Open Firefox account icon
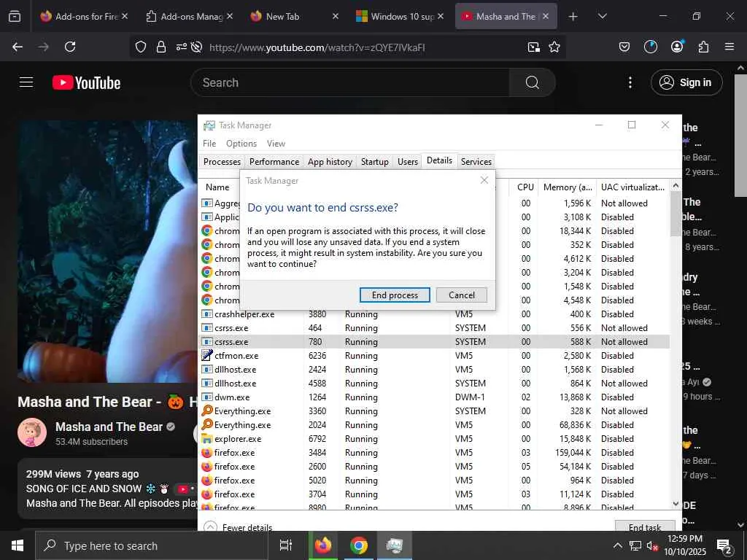747x560 pixels. 677,46
